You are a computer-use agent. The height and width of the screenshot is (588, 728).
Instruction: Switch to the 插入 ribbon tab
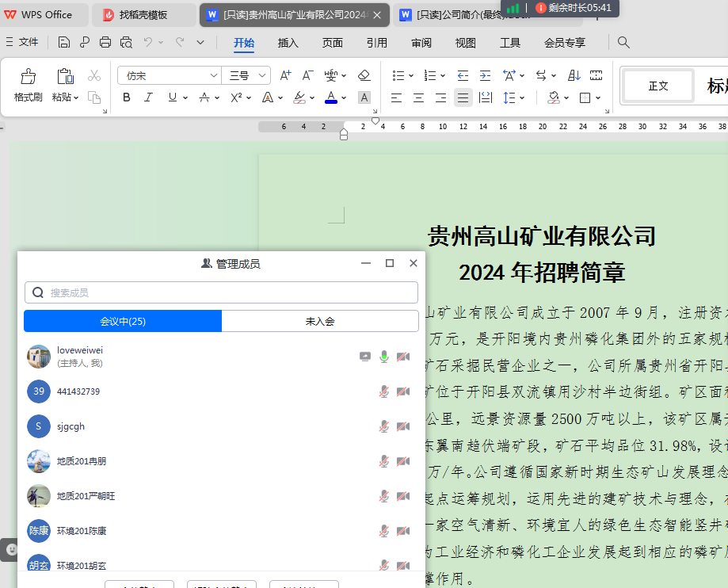point(288,43)
